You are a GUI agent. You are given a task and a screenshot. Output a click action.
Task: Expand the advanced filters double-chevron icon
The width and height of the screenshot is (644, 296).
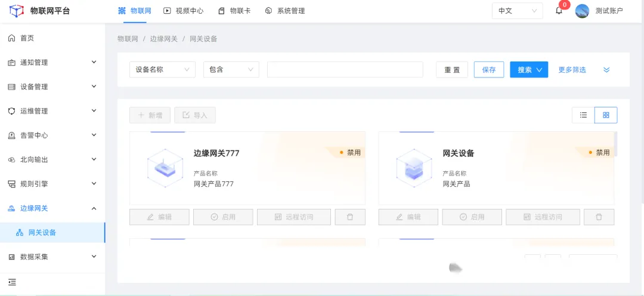click(606, 70)
